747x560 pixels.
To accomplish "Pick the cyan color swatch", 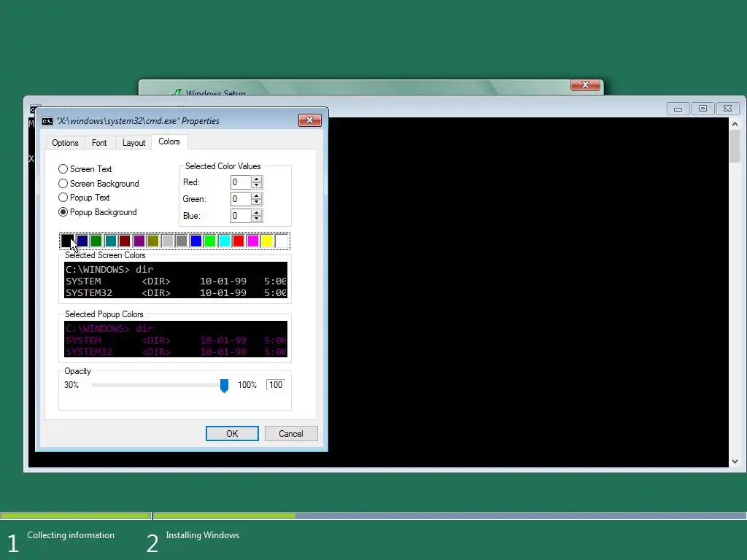I will point(225,241).
